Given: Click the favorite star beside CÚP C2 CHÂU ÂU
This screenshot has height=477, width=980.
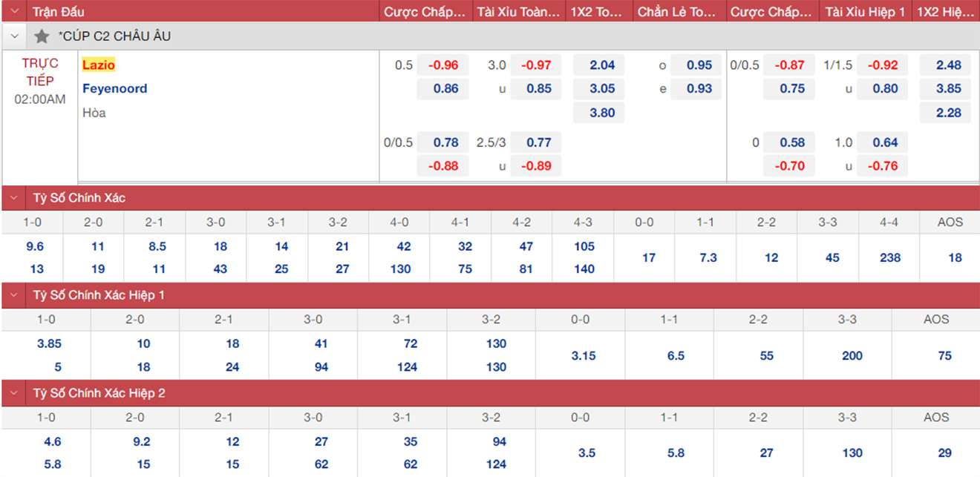Looking at the screenshot, I should [42, 36].
